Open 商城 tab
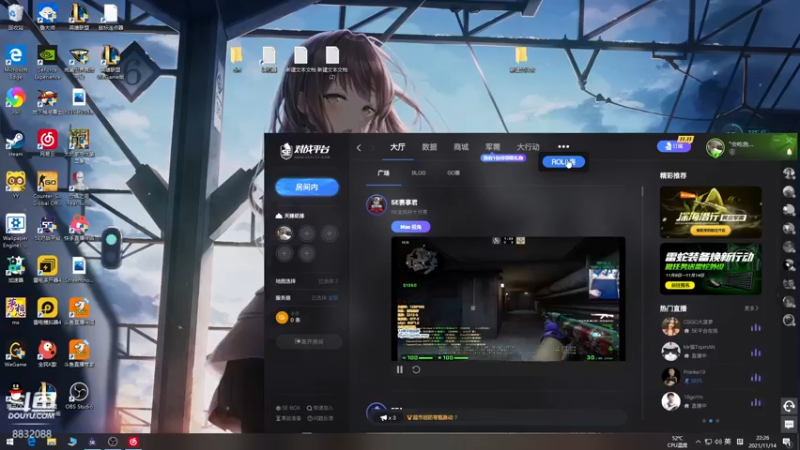The image size is (800, 450). point(461,147)
